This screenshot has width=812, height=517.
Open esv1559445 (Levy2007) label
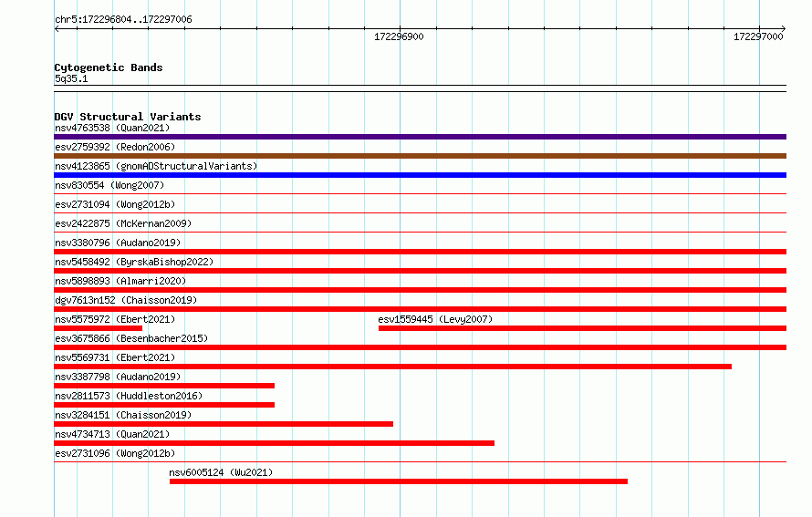[x=435, y=319]
